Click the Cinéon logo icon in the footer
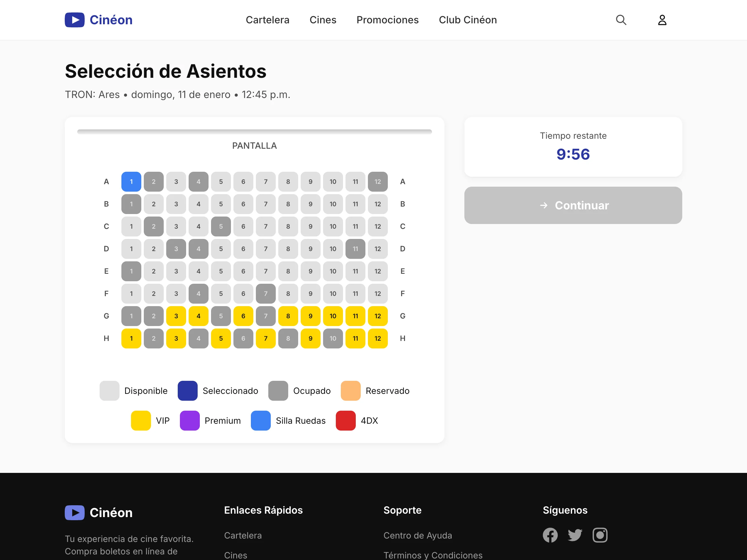The width and height of the screenshot is (747, 560). point(74,512)
